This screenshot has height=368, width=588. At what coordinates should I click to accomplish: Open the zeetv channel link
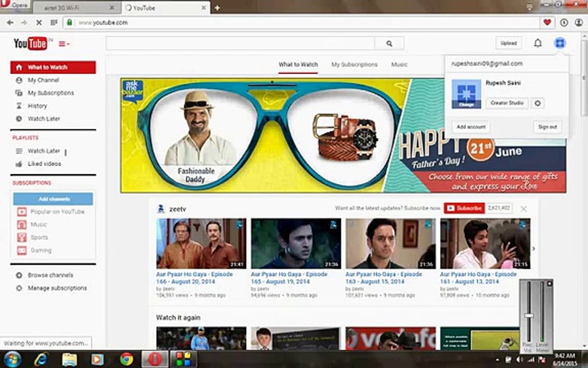pos(178,209)
